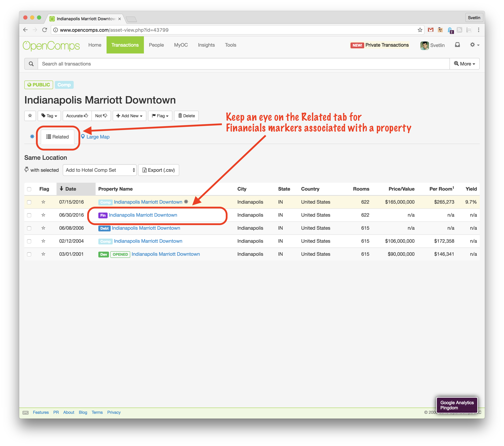Viewport: 504px width, 446px height.
Task: Open the RSS feed extension icon
Action: point(459,30)
